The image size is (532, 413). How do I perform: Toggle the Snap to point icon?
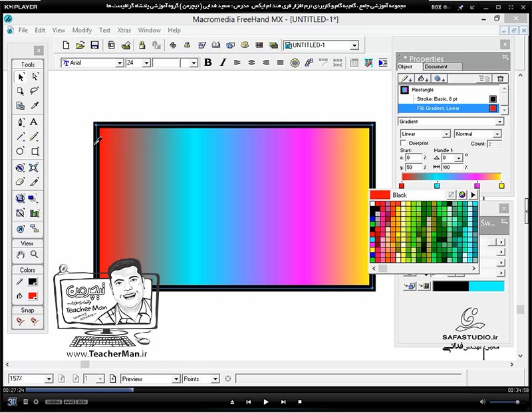pos(21,321)
